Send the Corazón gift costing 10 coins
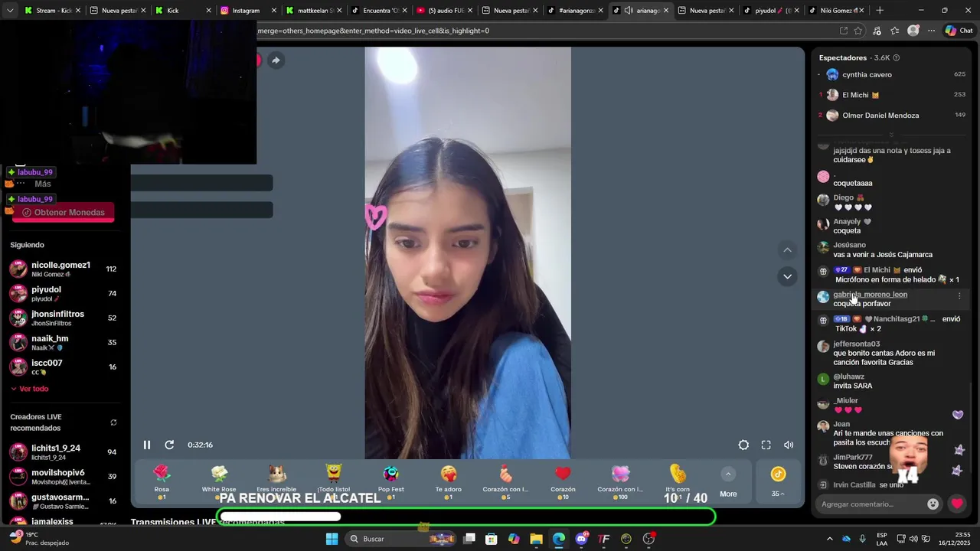The height and width of the screenshot is (551, 980). (563, 482)
